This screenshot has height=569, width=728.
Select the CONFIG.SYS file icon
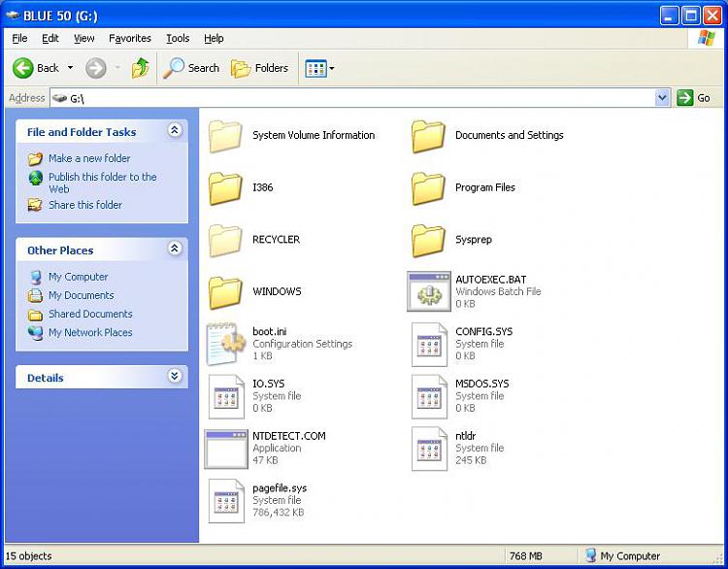[429, 345]
